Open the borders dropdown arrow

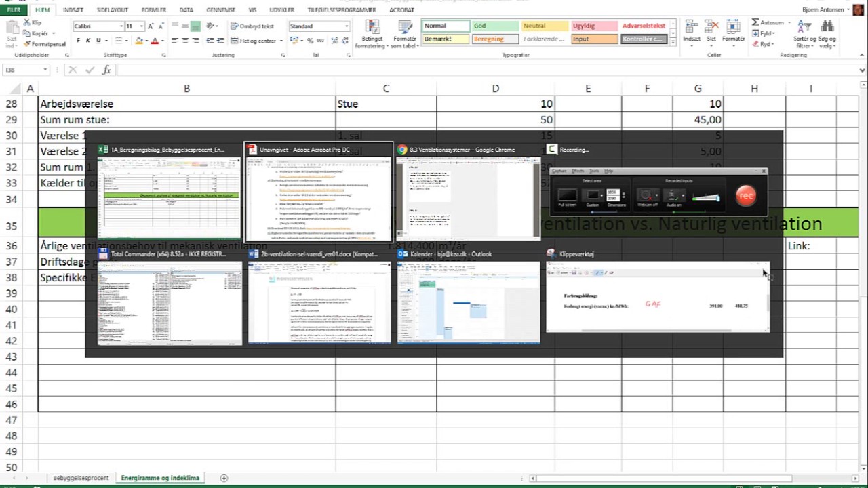[x=126, y=41]
